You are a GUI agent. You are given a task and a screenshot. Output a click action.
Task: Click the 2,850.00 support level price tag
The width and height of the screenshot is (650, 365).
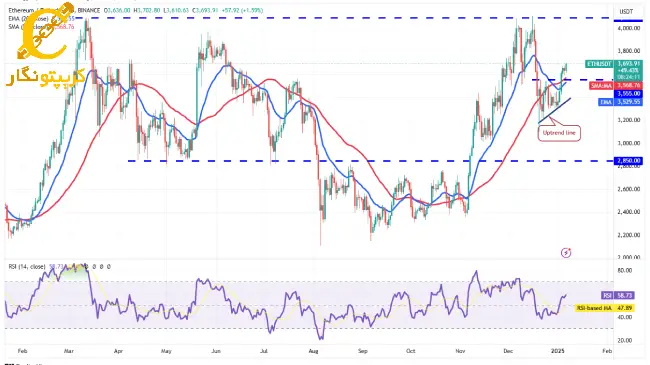629,161
